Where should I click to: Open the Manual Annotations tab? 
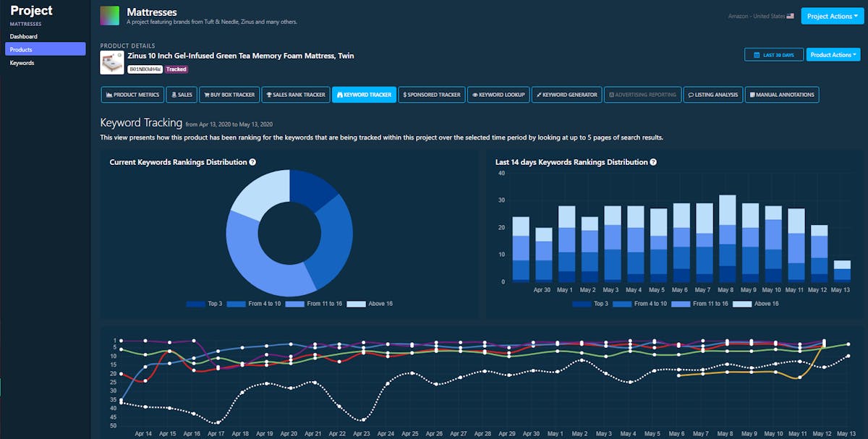(x=782, y=95)
